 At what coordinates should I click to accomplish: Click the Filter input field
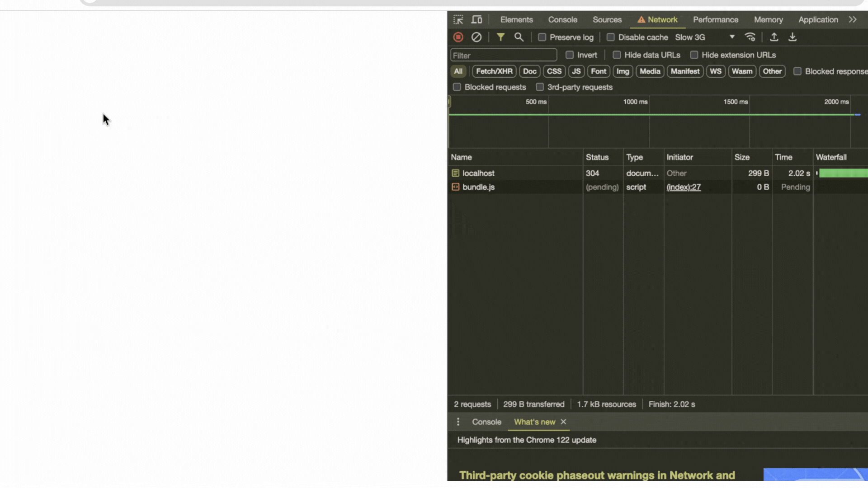click(x=503, y=55)
